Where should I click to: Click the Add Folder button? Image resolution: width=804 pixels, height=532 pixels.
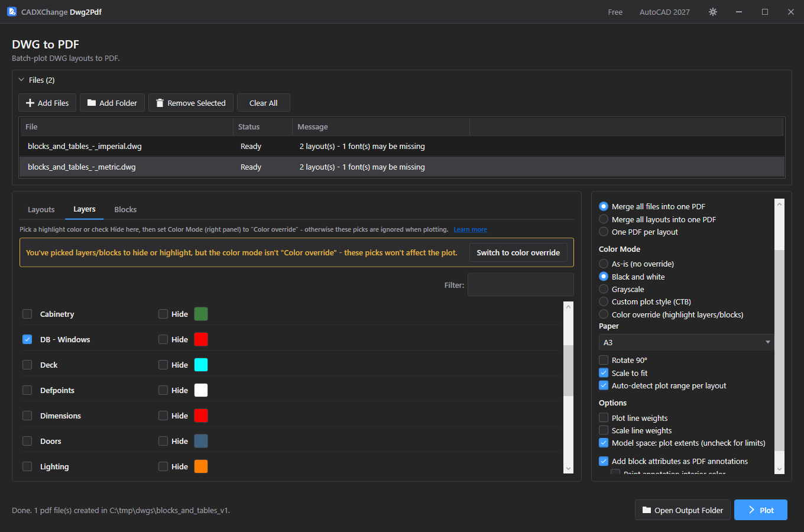click(112, 103)
